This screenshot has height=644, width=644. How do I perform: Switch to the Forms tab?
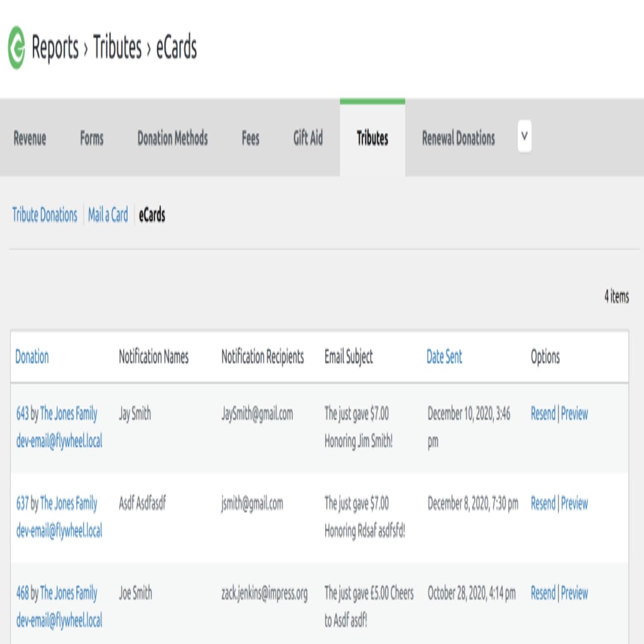tap(92, 138)
